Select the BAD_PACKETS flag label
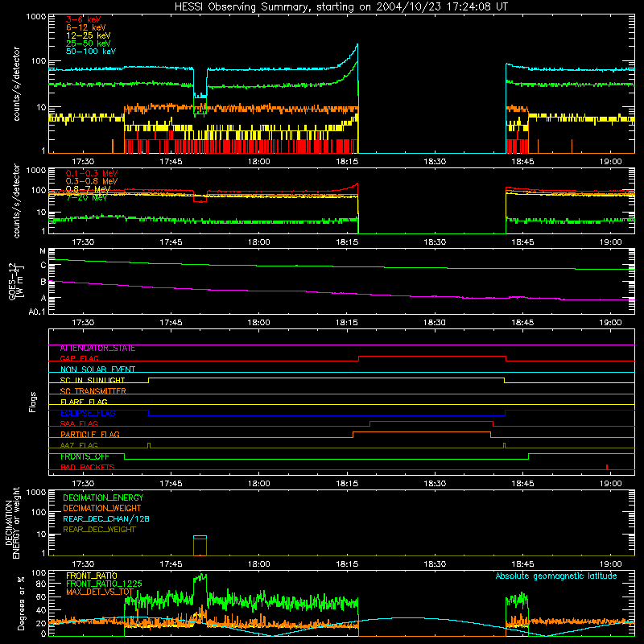The width and height of the screenshot is (644, 644). pos(88,468)
